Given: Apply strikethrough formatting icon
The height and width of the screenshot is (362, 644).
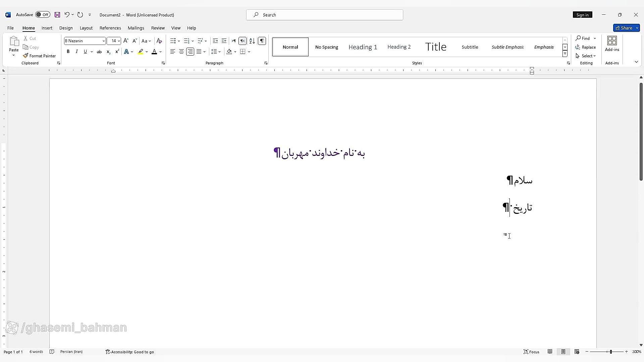Looking at the screenshot, I should 99,52.
